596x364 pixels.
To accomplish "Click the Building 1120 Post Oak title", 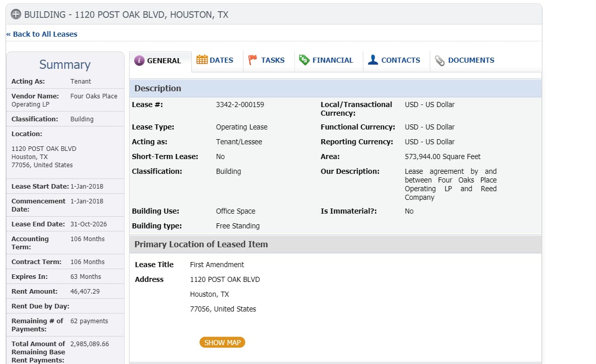I will coord(126,15).
